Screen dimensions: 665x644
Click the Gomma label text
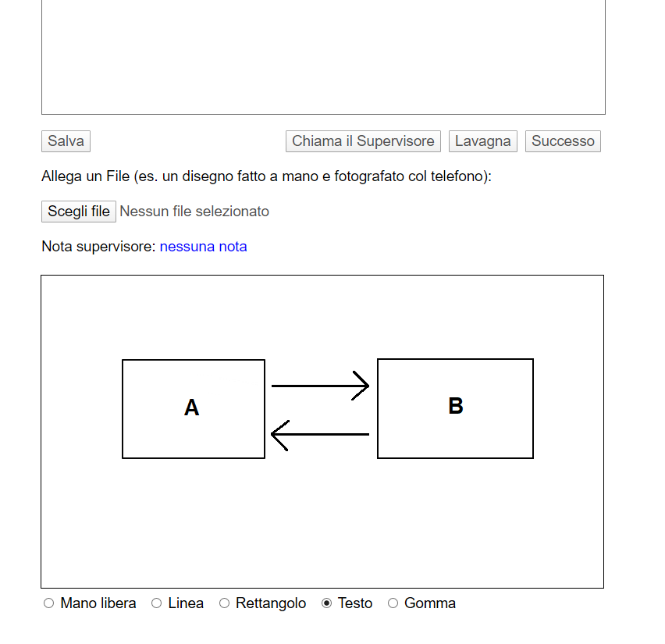pyautogui.click(x=429, y=603)
